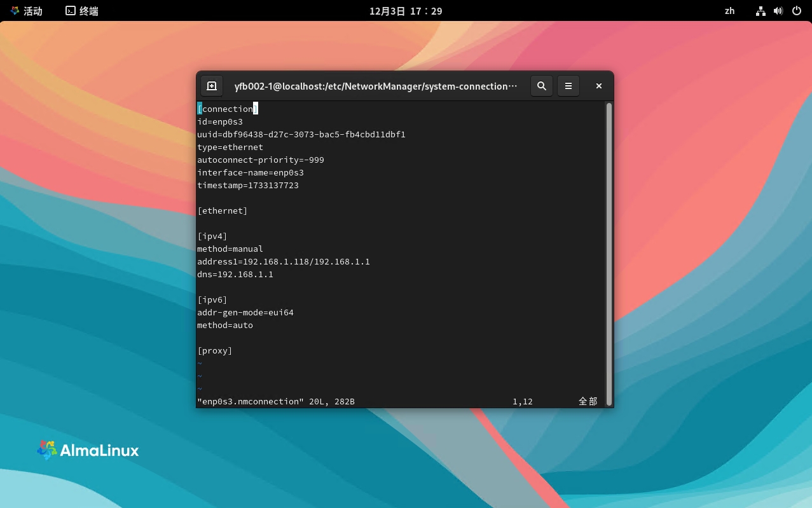
Task: Place cursor on the uuid line
Action: point(301,135)
